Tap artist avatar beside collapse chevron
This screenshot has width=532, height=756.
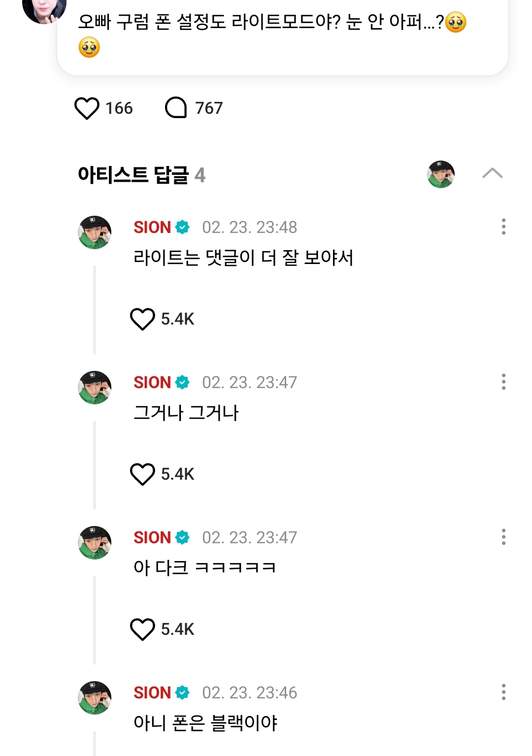[x=441, y=174]
